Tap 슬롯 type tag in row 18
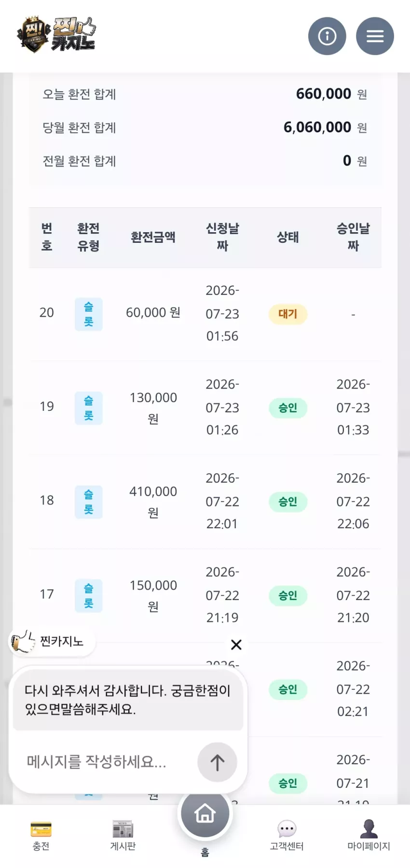The height and width of the screenshot is (868, 410). [89, 502]
